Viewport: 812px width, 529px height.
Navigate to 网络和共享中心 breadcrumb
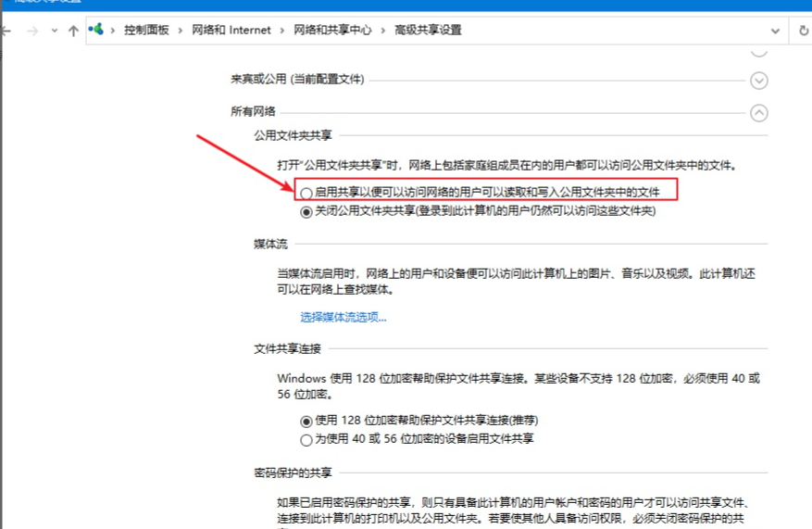[332, 31]
